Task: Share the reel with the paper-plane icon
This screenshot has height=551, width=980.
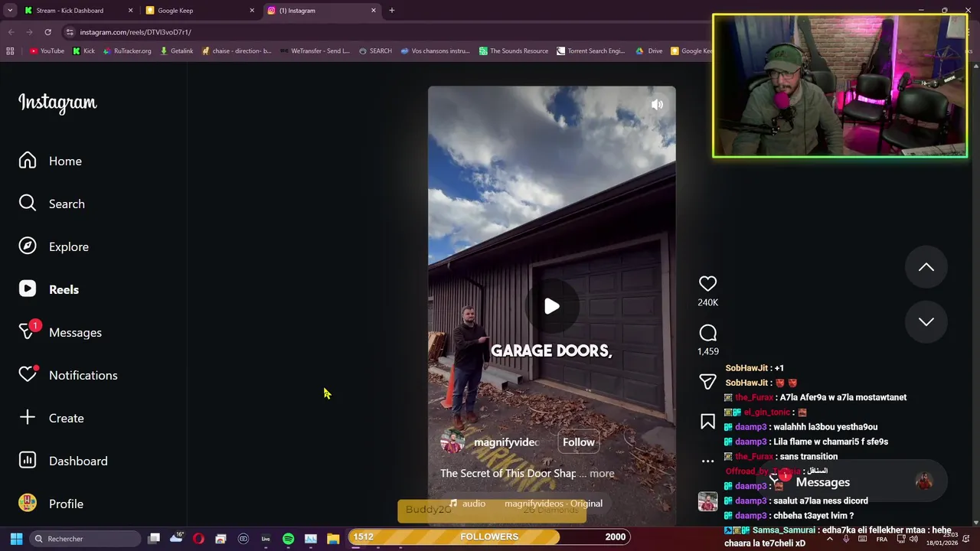Action: (x=707, y=381)
